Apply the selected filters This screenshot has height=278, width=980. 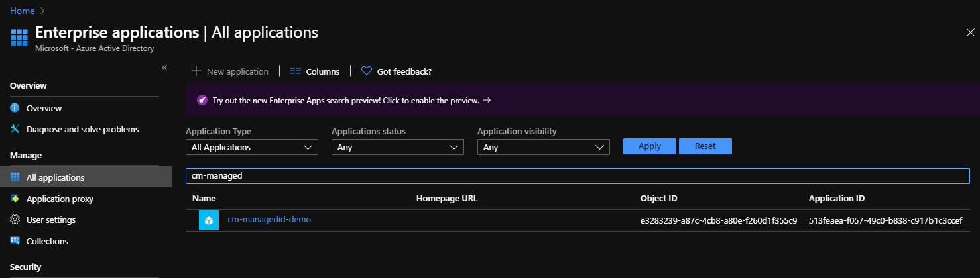650,146
